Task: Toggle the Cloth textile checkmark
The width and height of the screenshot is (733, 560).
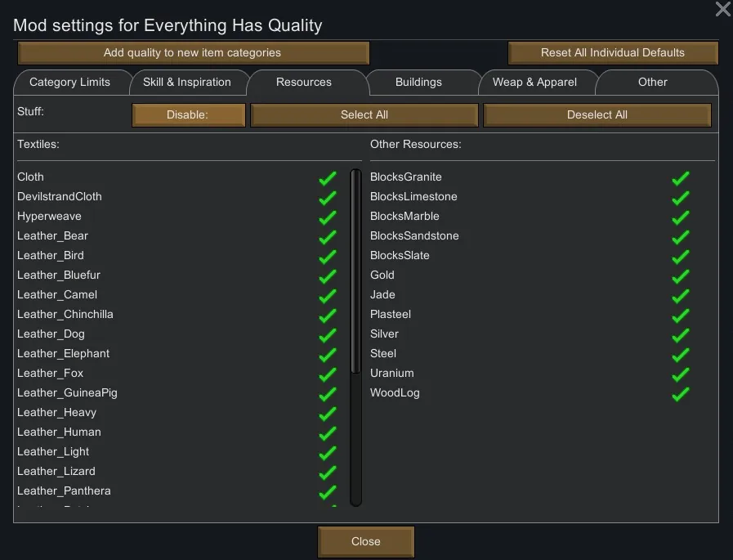Action: click(328, 177)
